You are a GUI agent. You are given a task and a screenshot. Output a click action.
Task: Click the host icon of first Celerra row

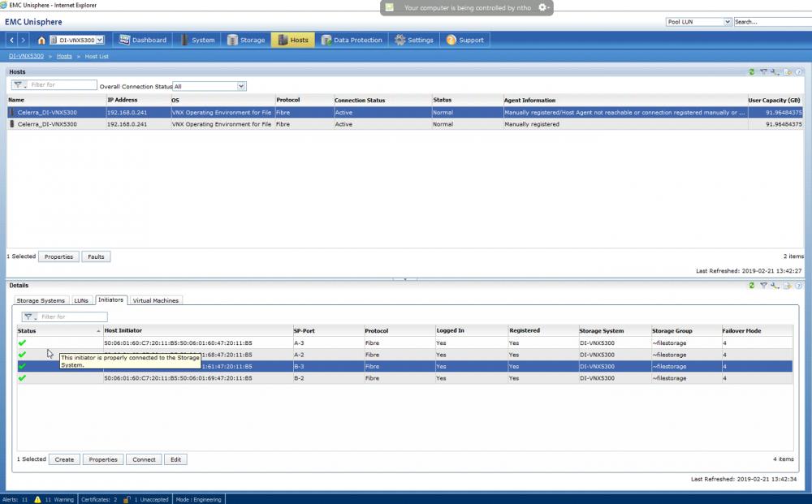[12, 112]
